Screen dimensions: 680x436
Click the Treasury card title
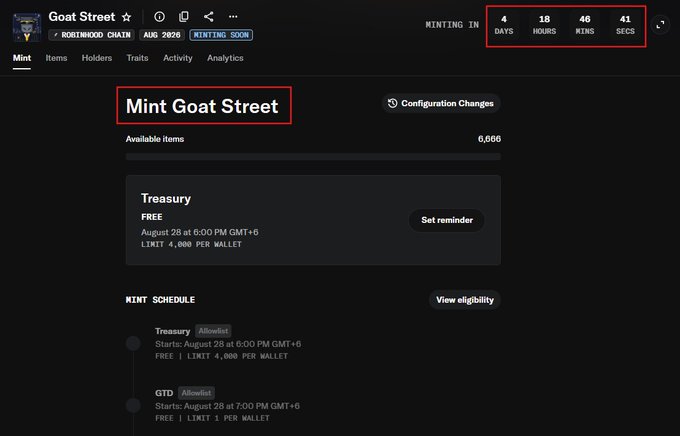(166, 199)
